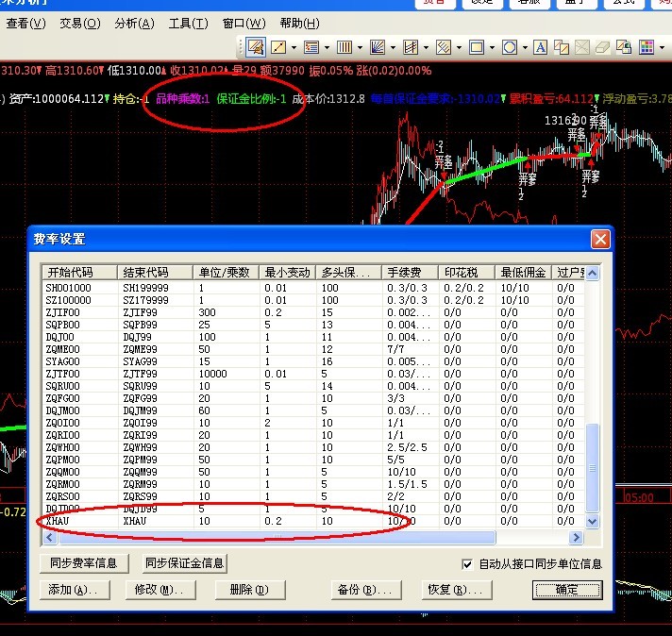Click the vertical scrollbar thumb of fee table
Image resolution: width=672 pixels, height=636 pixels.
pos(593,468)
